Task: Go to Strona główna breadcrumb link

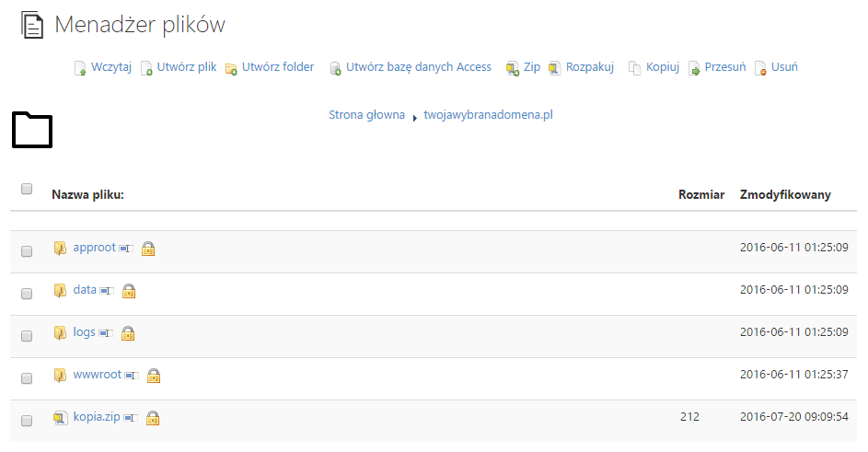Action: tap(366, 115)
